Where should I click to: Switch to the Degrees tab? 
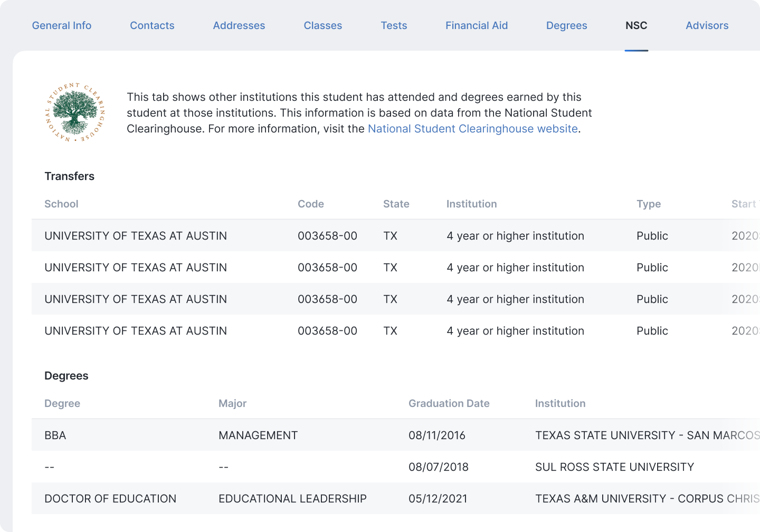point(566,25)
